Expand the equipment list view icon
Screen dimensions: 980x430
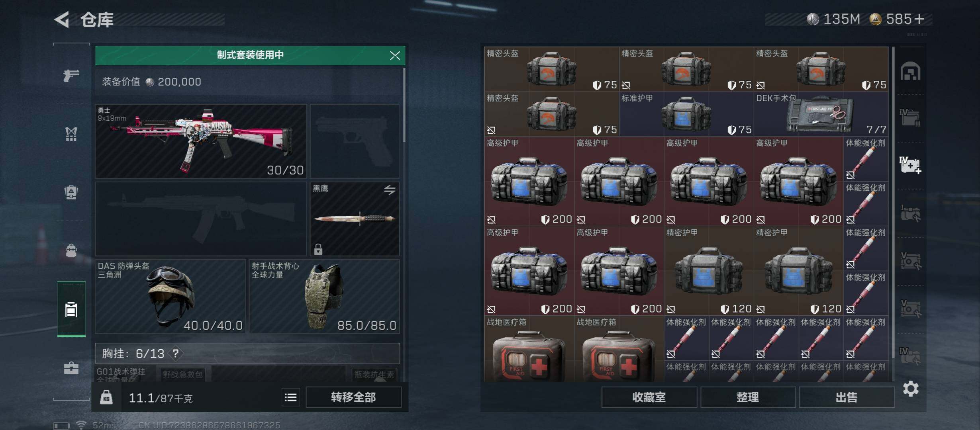pyautogui.click(x=291, y=397)
